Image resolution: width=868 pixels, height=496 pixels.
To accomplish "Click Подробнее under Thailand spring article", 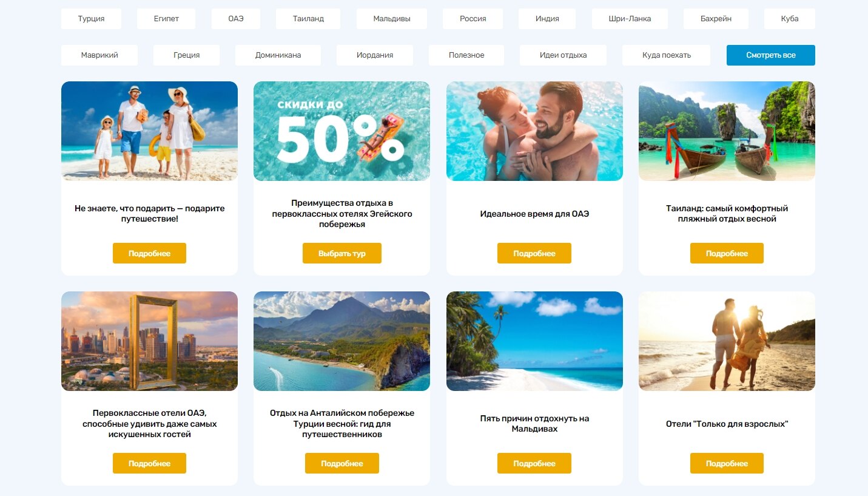I will (x=727, y=253).
